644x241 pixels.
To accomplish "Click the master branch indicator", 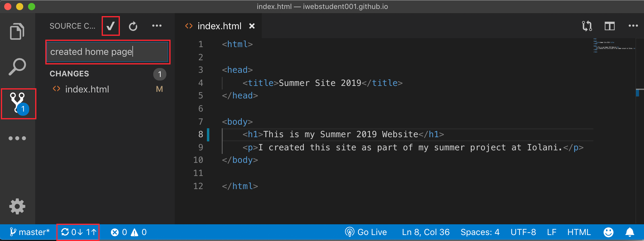I will (x=30, y=232).
